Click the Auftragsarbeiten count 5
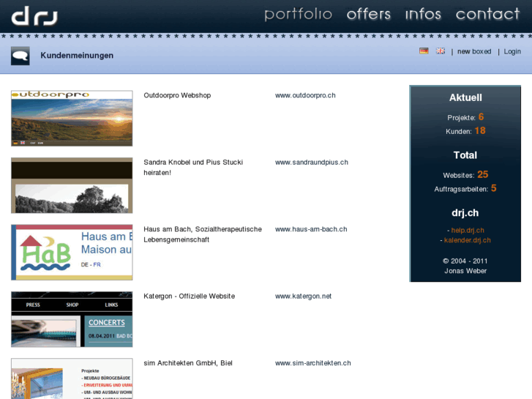This screenshot has width=532, height=399. pyautogui.click(x=494, y=188)
